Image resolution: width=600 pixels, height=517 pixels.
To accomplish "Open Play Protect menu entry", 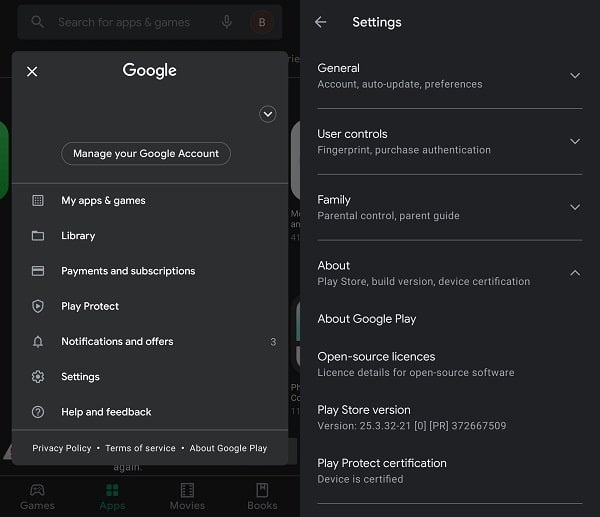I will point(150,306).
